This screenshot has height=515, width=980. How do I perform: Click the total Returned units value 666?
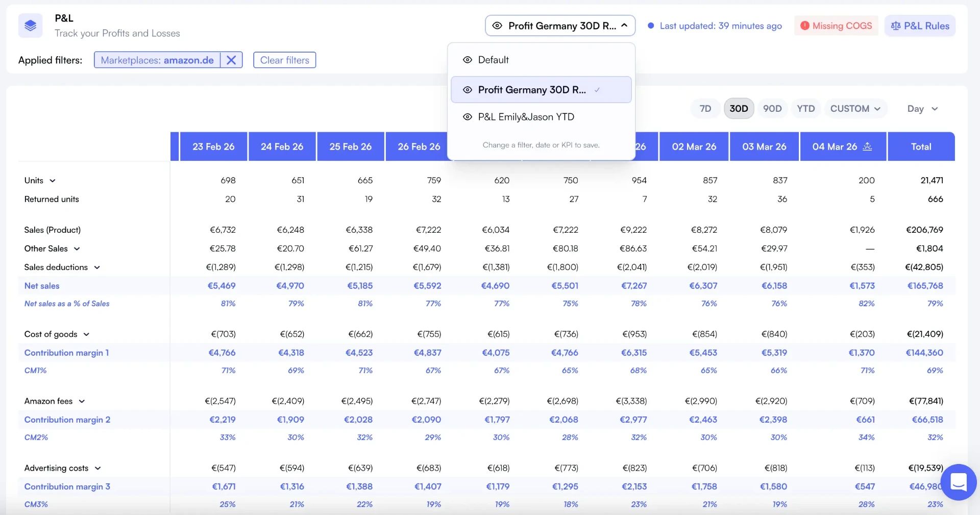935,199
